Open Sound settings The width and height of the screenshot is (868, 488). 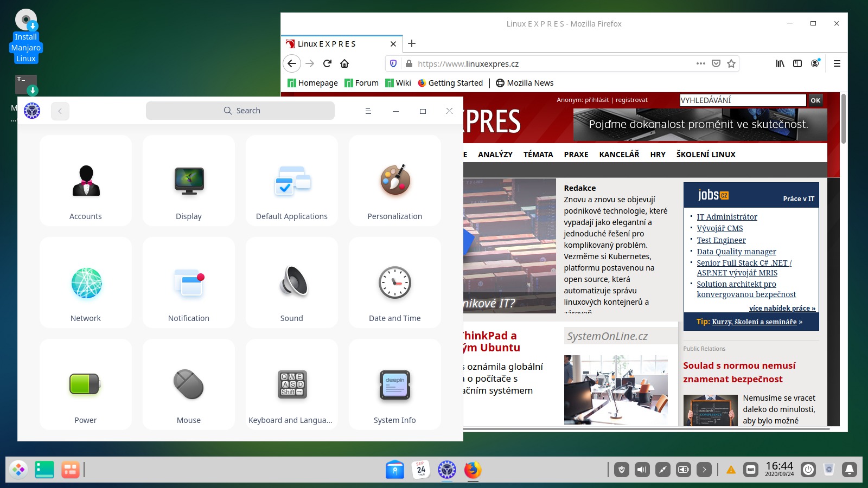point(292,282)
